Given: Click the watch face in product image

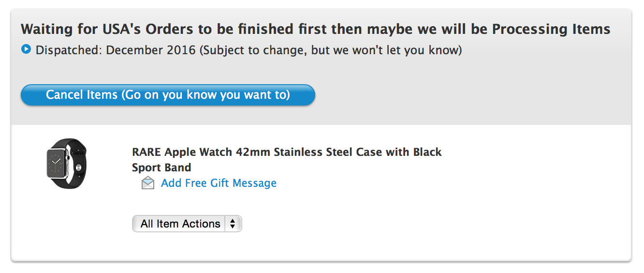Looking at the screenshot, I should 57,164.
